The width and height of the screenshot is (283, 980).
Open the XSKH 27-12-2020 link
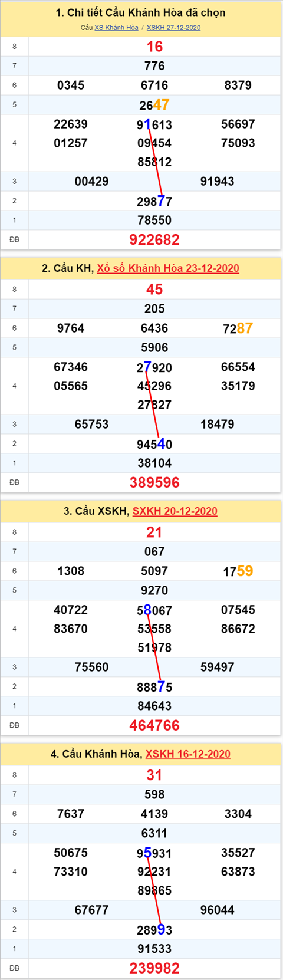coord(173,28)
